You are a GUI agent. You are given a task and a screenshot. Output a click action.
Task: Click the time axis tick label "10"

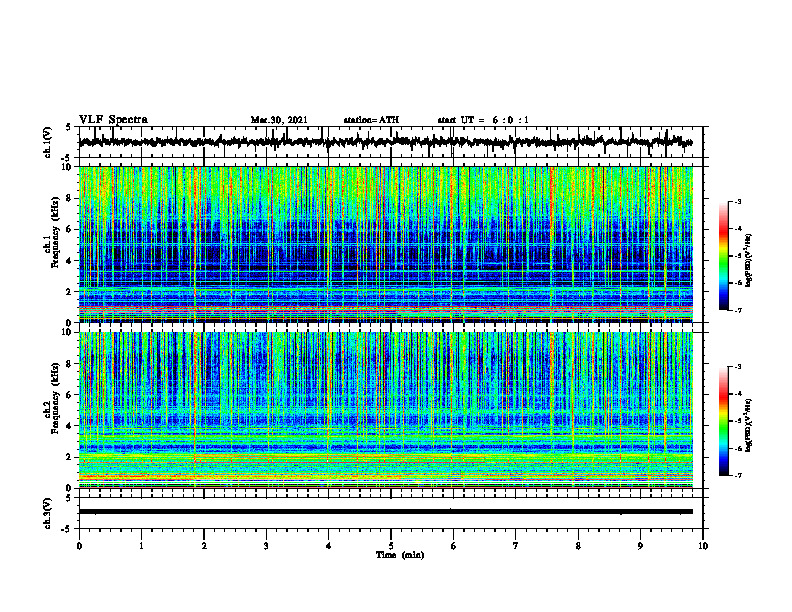point(703,546)
